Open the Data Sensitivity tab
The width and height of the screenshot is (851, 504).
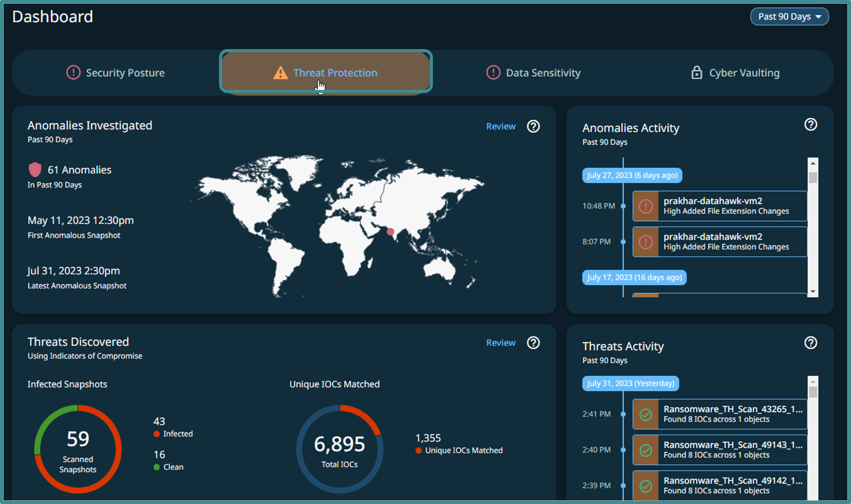click(x=533, y=73)
